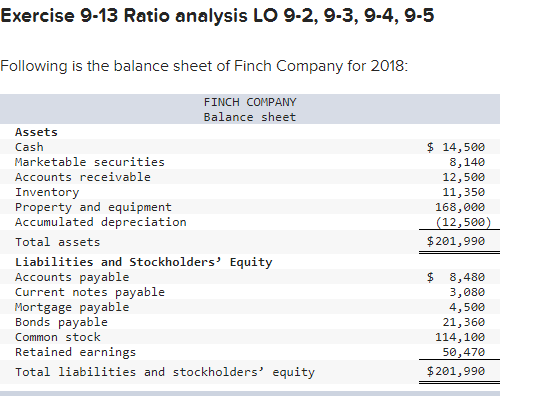Click the value '4,500'
The image size is (545, 404).
[x=467, y=307]
